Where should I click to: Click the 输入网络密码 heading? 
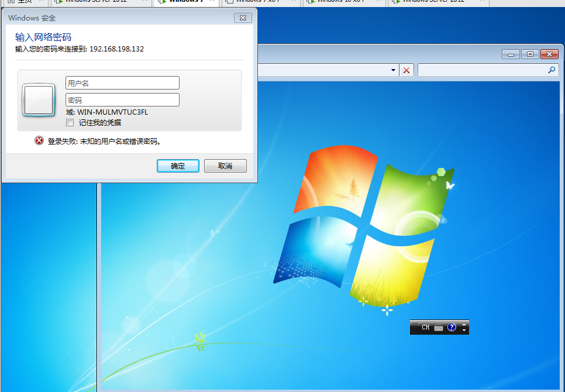click(43, 37)
